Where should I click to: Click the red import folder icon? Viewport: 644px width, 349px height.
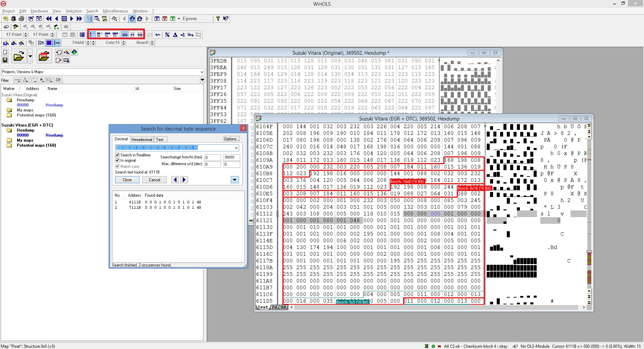pyautogui.click(x=44, y=56)
